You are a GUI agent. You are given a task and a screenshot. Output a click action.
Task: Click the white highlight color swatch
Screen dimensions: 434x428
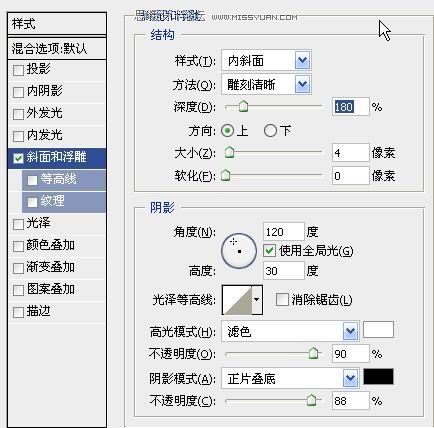[378, 330]
